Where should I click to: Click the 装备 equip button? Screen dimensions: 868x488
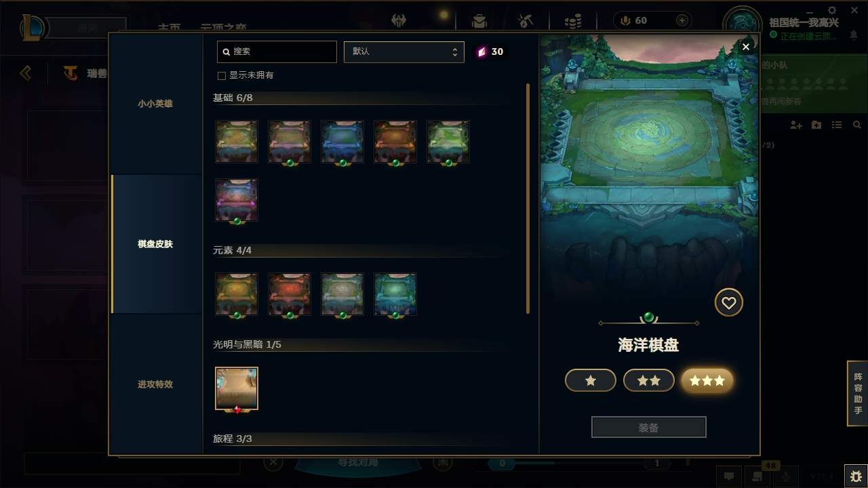click(649, 428)
